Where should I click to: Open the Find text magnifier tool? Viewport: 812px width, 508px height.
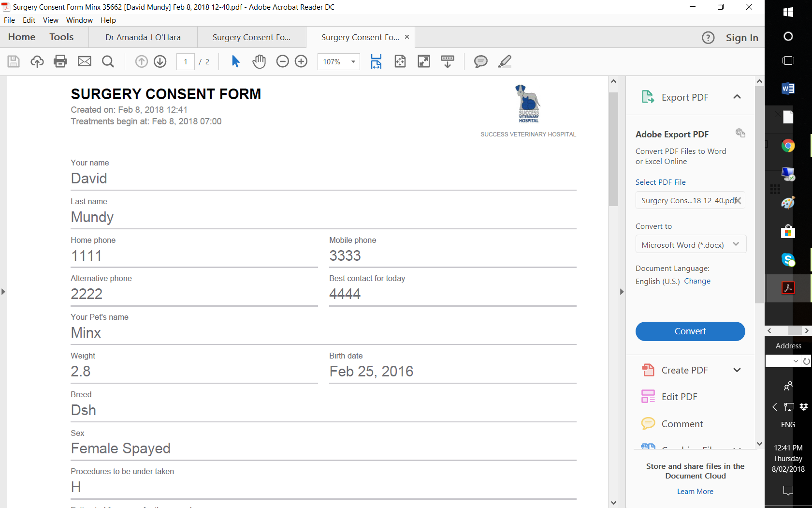pyautogui.click(x=108, y=61)
